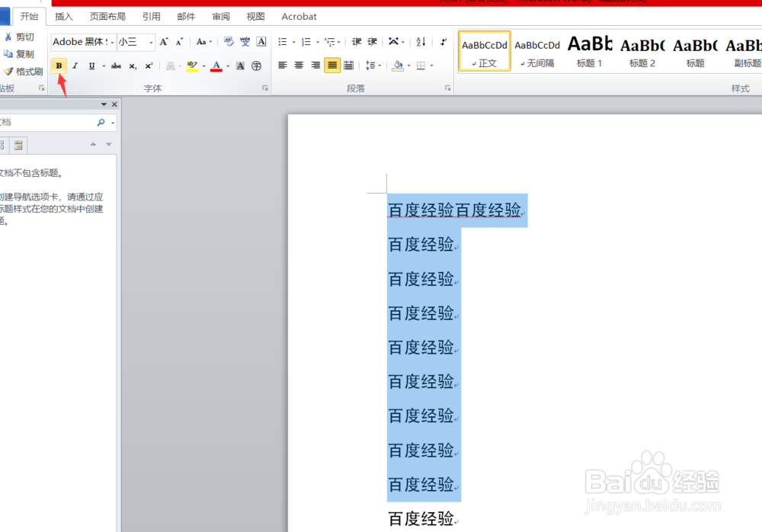Increase paragraph indent
Screen dimensions: 762x532
pos(373,42)
